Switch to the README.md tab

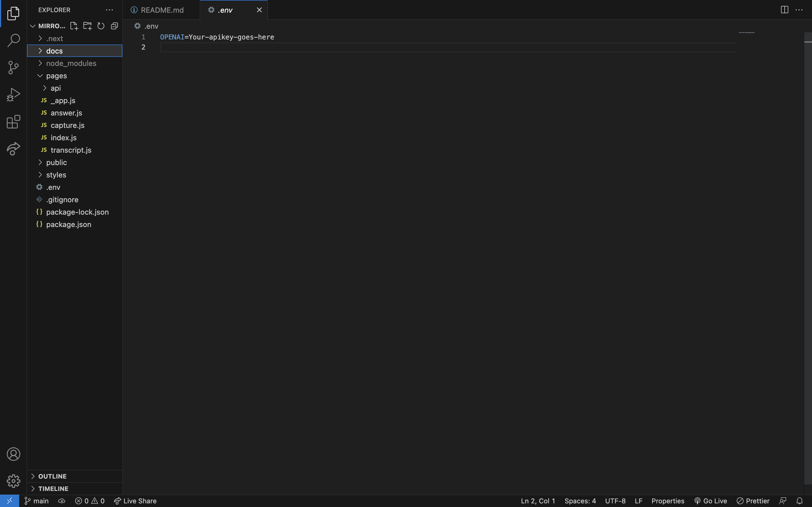pyautogui.click(x=162, y=10)
